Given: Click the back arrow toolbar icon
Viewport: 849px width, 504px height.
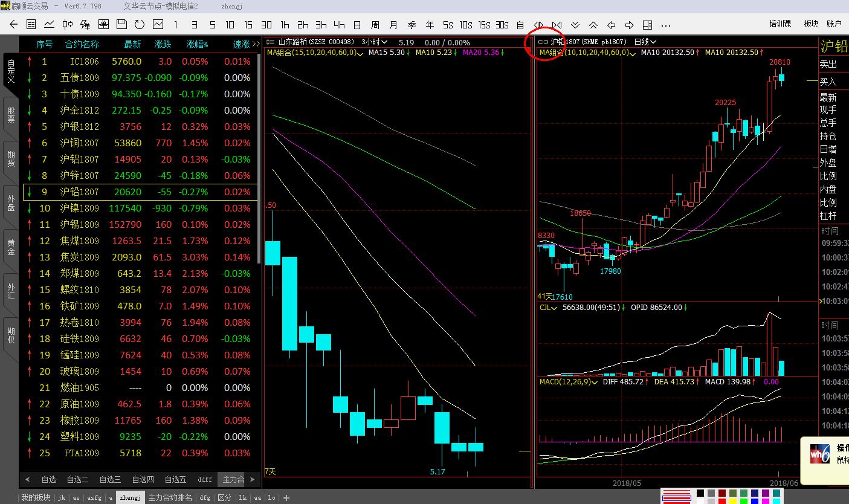Looking at the screenshot, I should [x=13, y=25].
